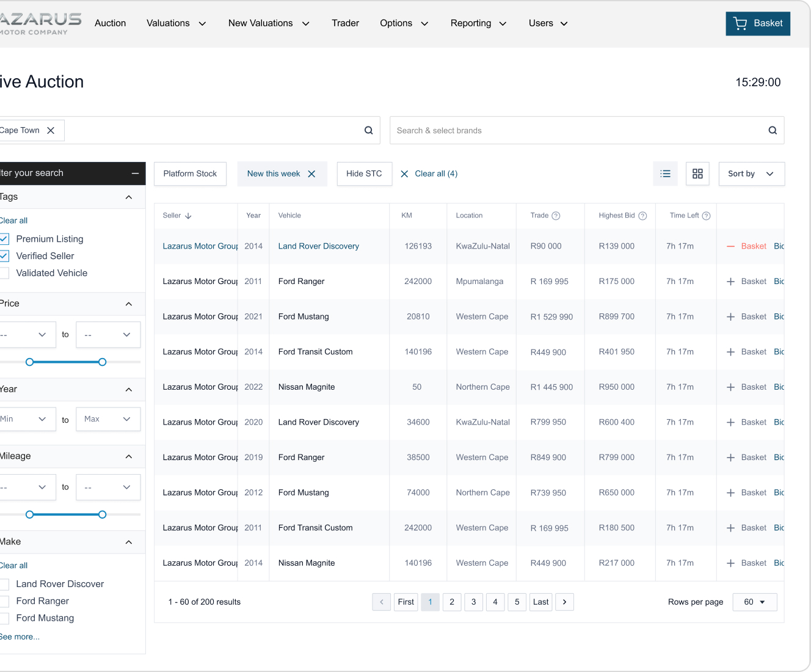Click the brand search magnifier icon
Image resolution: width=811 pixels, height=672 pixels.
(773, 130)
